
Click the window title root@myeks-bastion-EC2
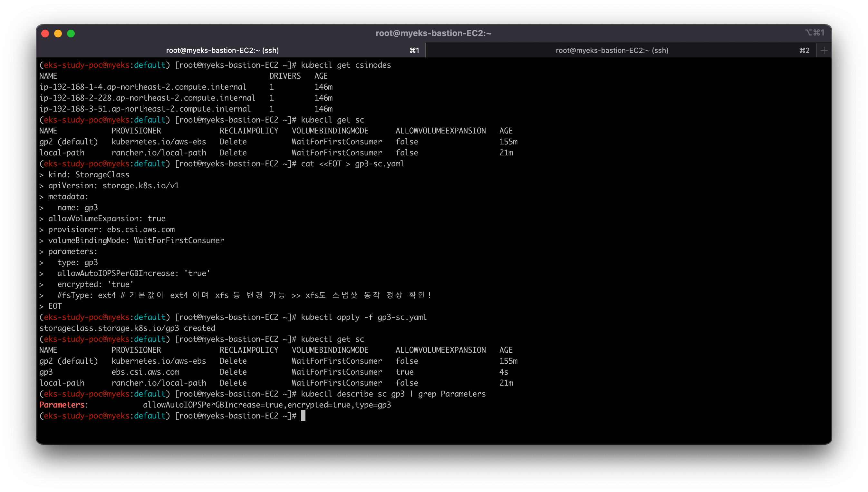tap(433, 33)
